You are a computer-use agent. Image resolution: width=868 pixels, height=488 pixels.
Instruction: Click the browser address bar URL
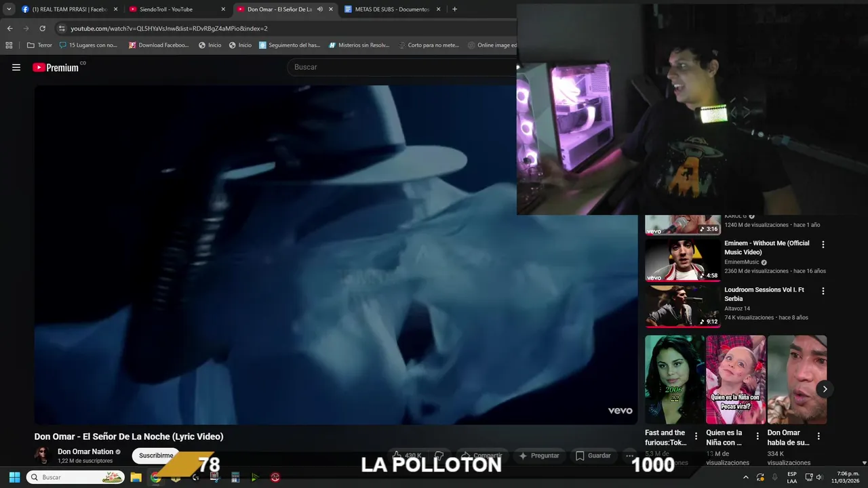tap(170, 28)
